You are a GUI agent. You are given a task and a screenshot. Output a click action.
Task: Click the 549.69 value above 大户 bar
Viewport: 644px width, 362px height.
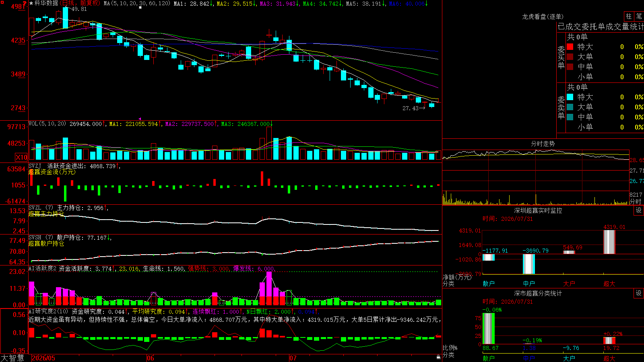[573, 247]
